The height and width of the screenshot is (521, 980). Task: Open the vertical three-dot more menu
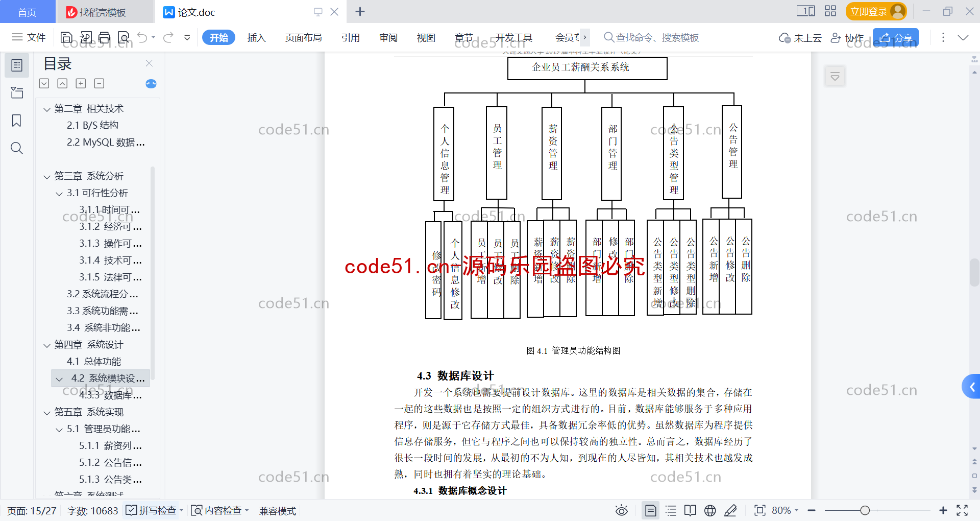pyautogui.click(x=943, y=38)
